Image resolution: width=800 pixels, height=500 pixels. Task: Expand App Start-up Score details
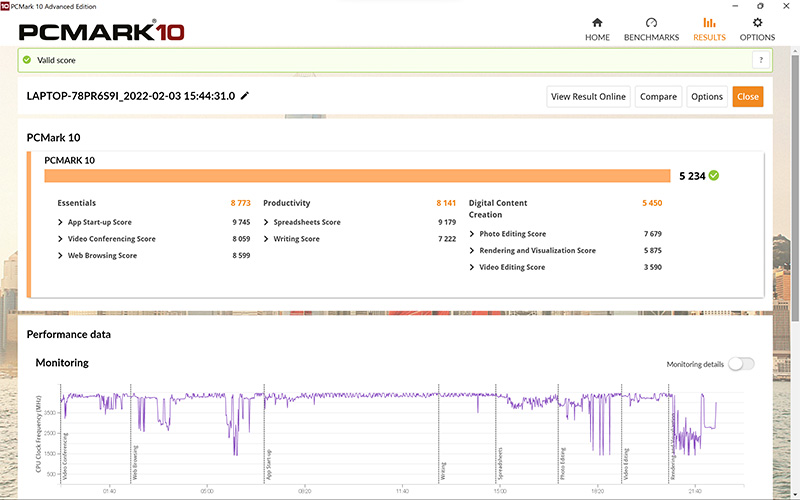[x=64, y=222]
